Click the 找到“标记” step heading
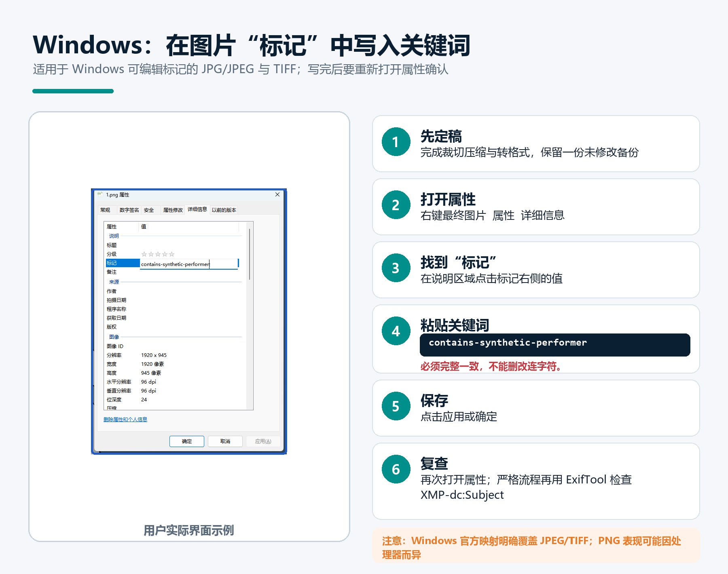728x574 pixels. 458,263
